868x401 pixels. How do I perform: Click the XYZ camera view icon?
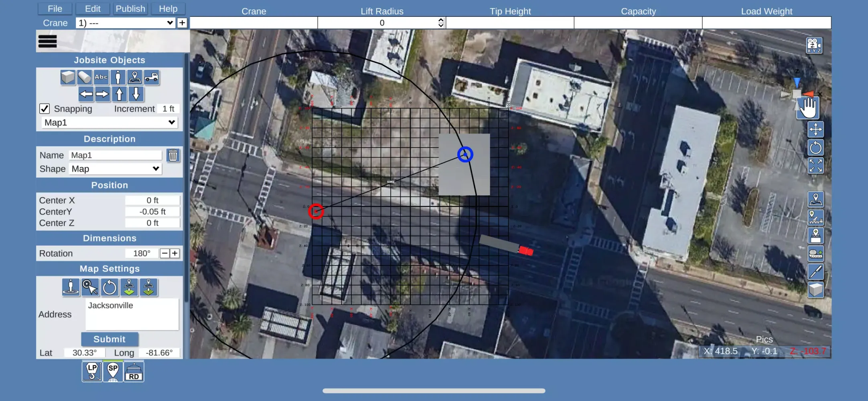pyautogui.click(x=814, y=45)
